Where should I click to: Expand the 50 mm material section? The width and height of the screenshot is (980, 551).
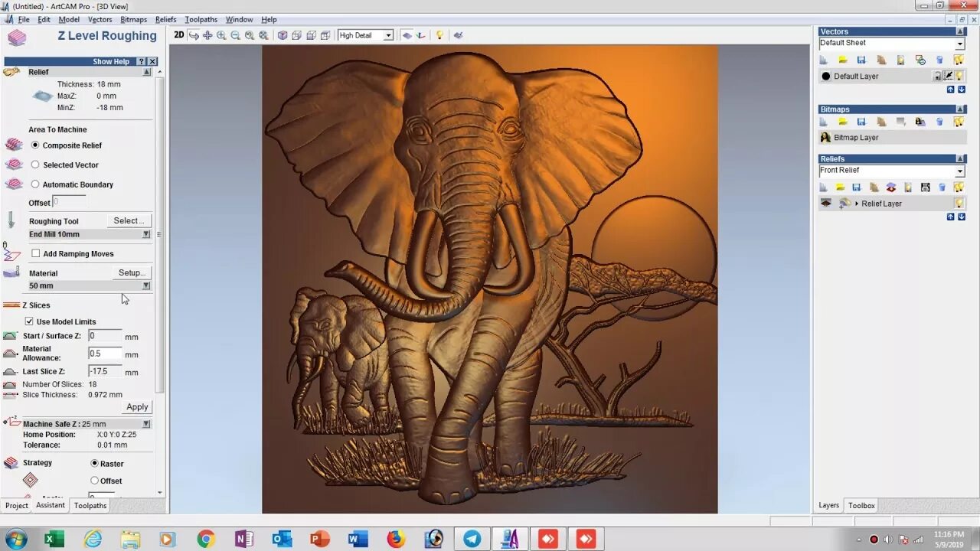[x=146, y=285]
